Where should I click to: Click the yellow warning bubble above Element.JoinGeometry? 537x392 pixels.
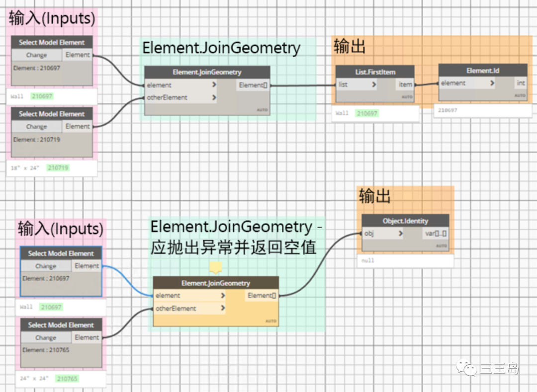click(x=216, y=267)
